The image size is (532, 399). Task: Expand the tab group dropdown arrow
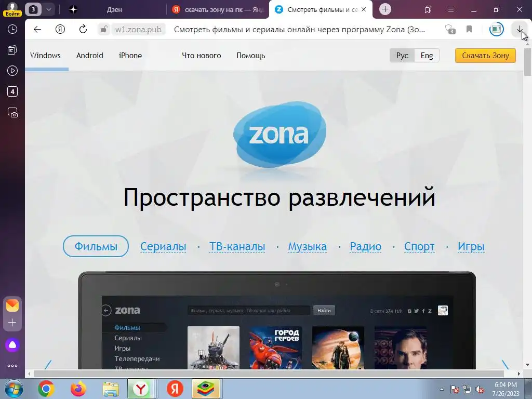click(48, 9)
